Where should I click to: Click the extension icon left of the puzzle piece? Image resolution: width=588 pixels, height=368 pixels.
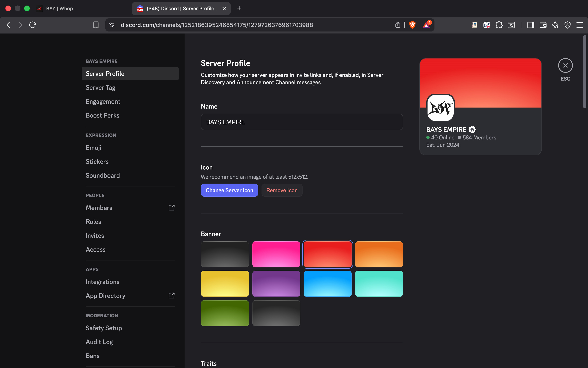487,25
